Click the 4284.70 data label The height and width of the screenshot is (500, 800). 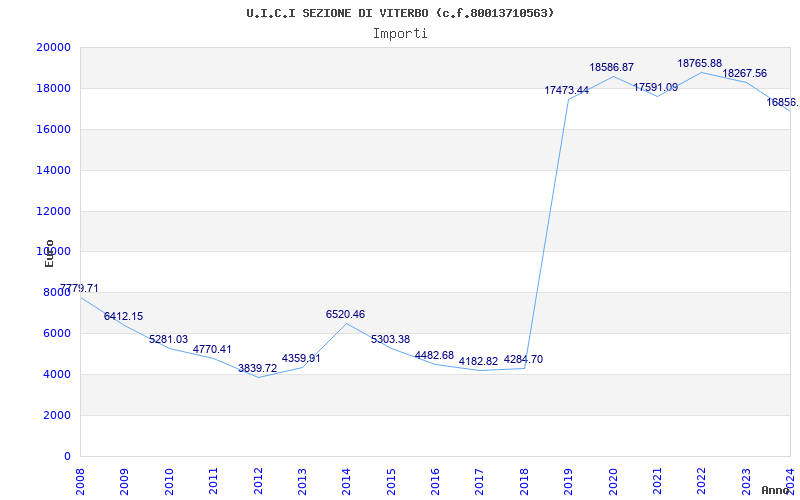point(523,359)
